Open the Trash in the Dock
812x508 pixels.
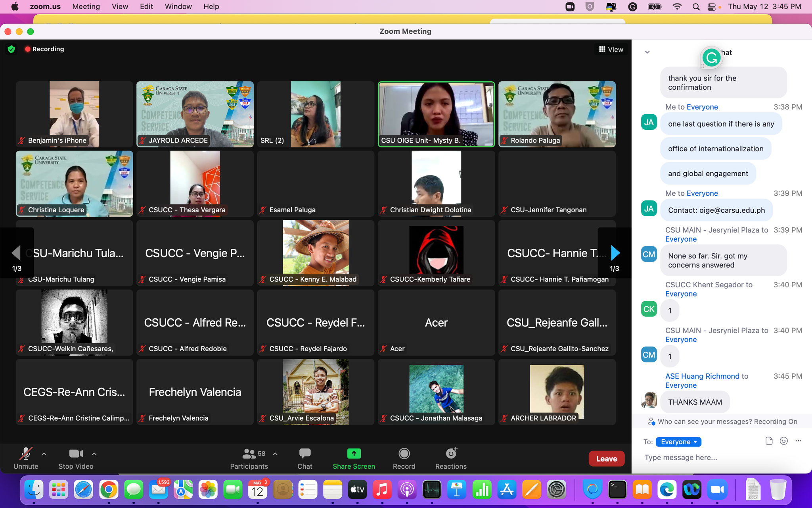(778, 490)
